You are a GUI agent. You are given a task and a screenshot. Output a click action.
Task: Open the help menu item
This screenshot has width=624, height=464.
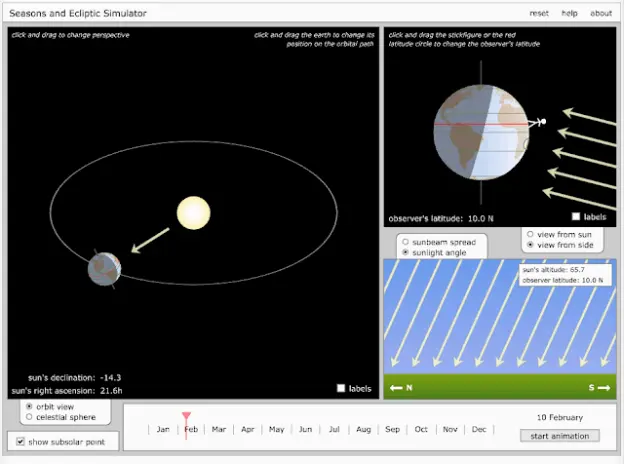coord(569,13)
